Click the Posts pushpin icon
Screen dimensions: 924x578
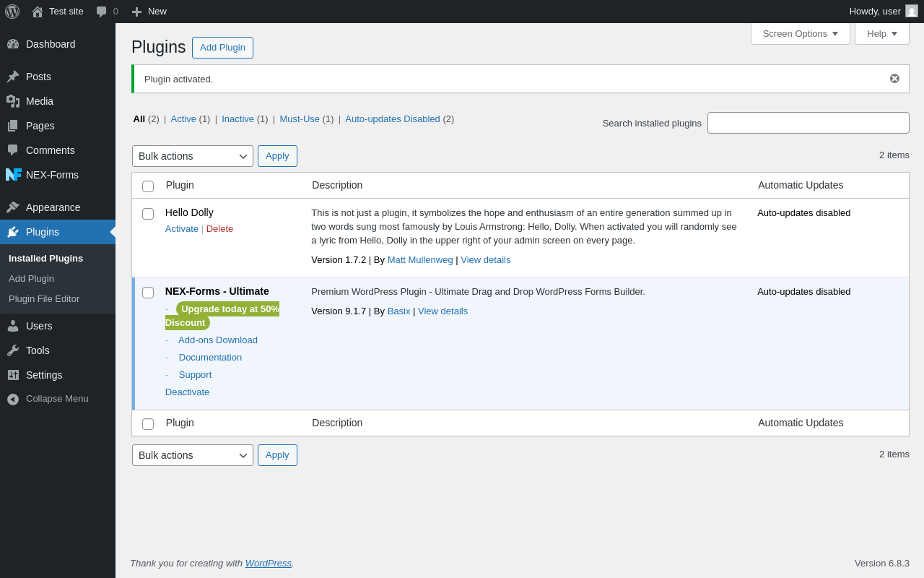(x=13, y=77)
